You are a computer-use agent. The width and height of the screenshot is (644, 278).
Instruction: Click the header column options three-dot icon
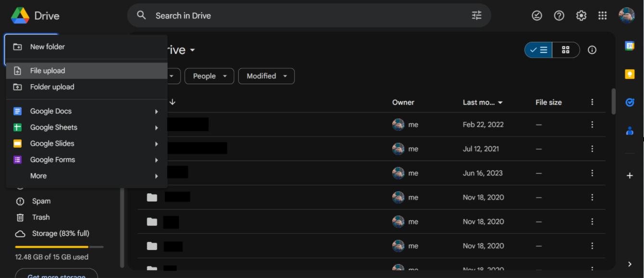pos(592,102)
